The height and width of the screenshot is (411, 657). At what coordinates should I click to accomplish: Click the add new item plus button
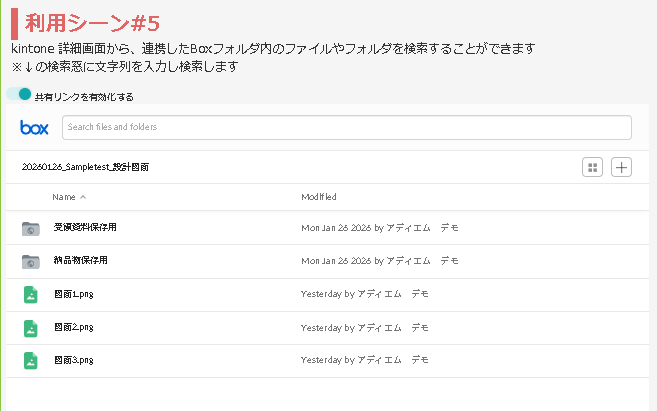click(621, 167)
